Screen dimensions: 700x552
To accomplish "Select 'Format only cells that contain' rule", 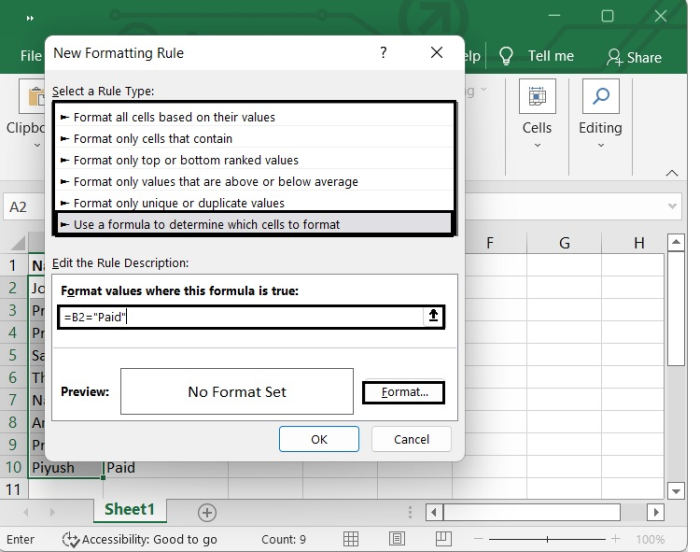I will click(x=153, y=139).
